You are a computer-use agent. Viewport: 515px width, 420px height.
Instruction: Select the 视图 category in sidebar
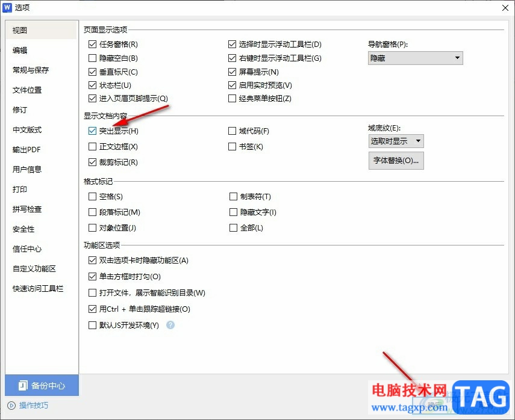click(42, 30)
